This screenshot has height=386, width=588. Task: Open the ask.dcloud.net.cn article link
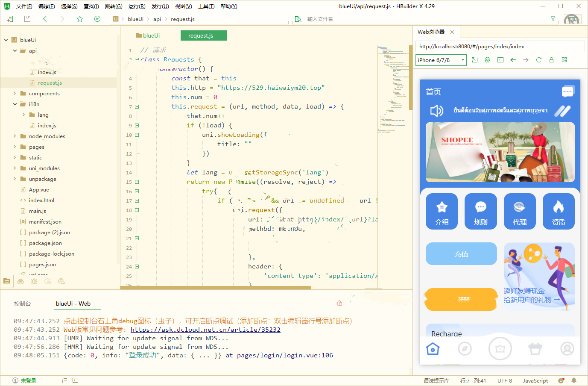tap(205, 330)
